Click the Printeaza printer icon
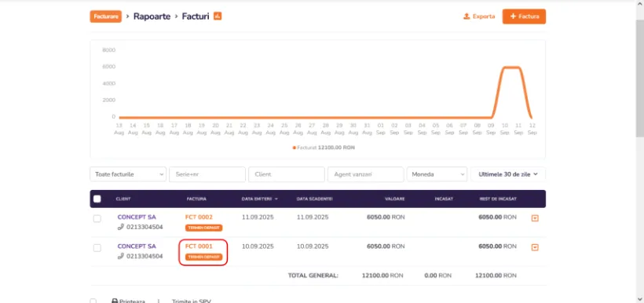 click(115, 301)
